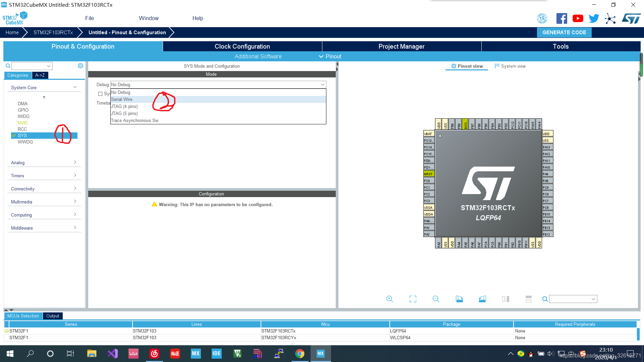Go to Home breadcrumb
The width and height of the screenshot is (644, 362).
coord(12,33)
